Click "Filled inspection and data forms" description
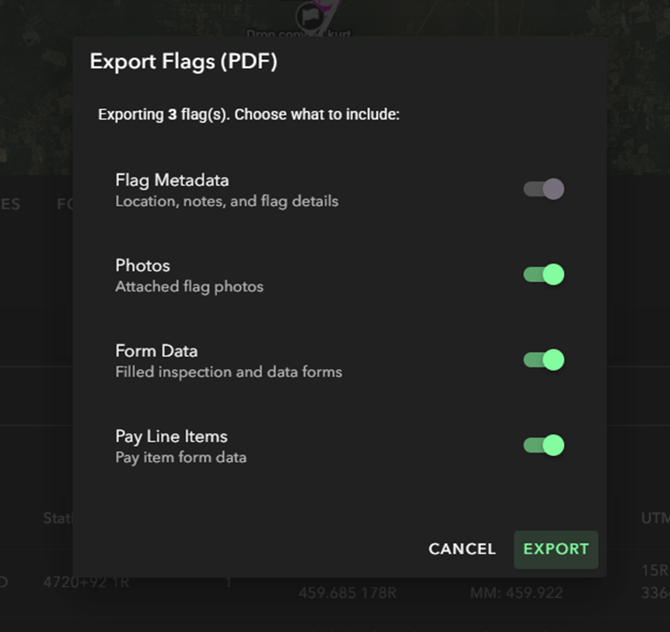 [229, 372]
